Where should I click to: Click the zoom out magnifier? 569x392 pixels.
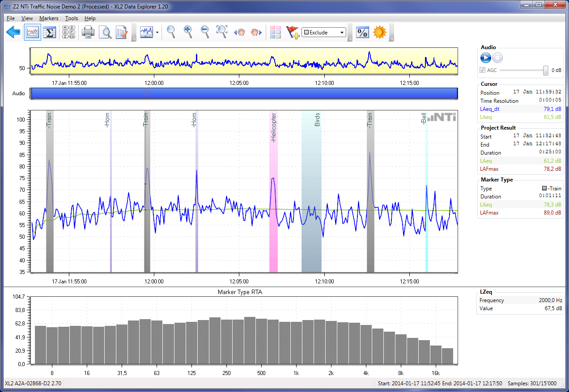[205, 32]
